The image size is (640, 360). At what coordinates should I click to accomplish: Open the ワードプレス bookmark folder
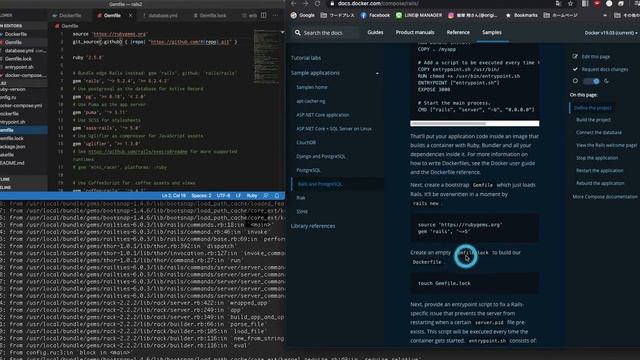point(338,16)
